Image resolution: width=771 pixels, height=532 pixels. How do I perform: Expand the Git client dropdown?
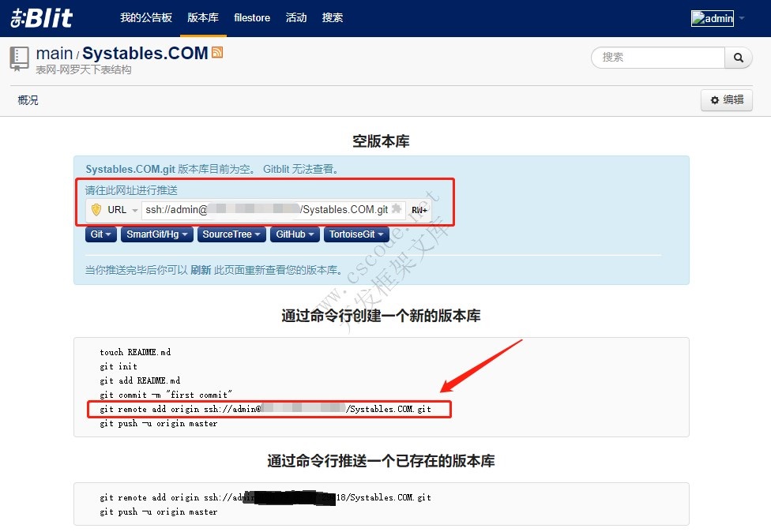coord(101,234)
